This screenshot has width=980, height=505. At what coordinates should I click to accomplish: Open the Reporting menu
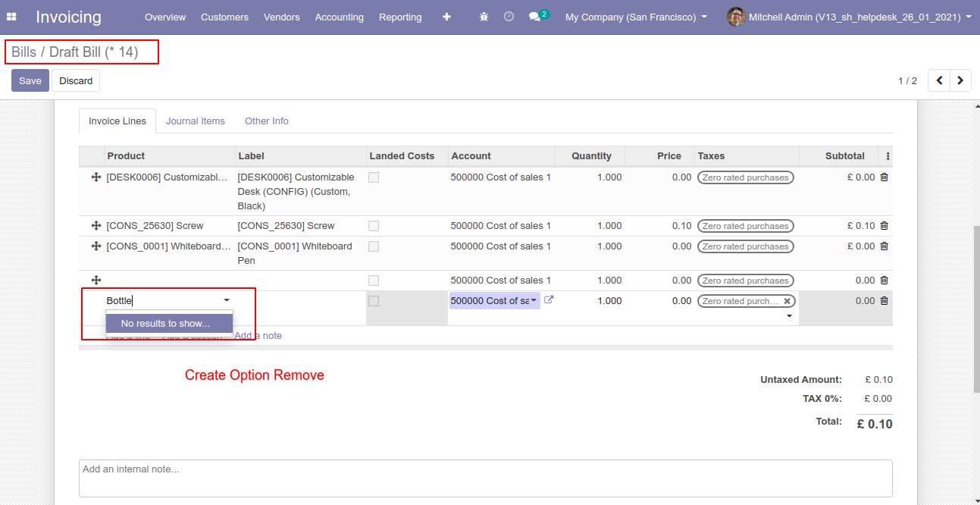(400, 17)
